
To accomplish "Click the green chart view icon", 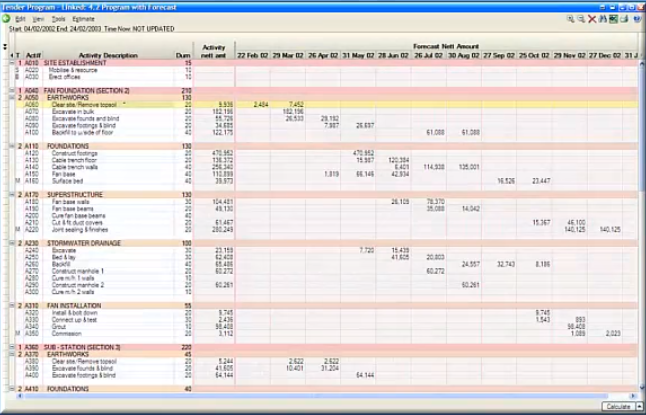I will point(613,18).
